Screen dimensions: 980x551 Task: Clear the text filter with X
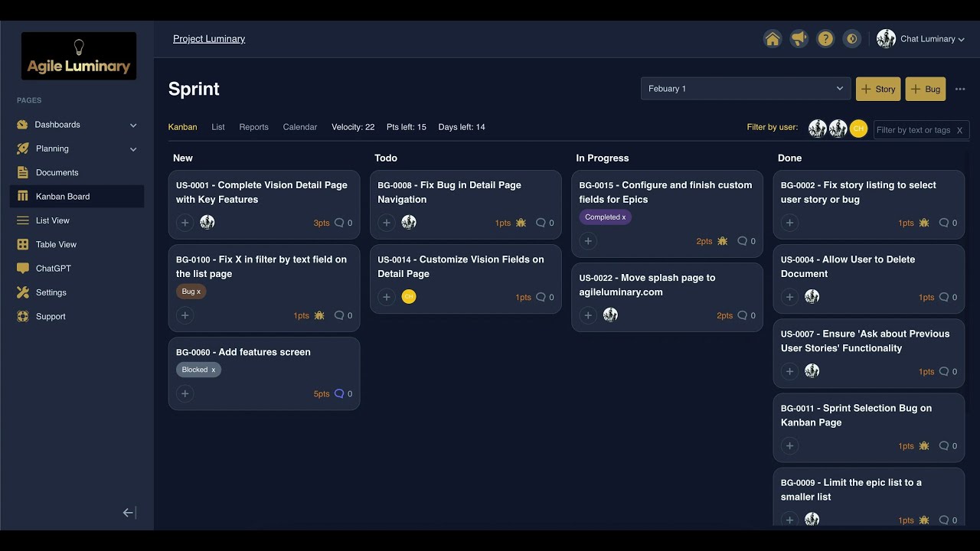pyautogui.click(x=959, y=130)
